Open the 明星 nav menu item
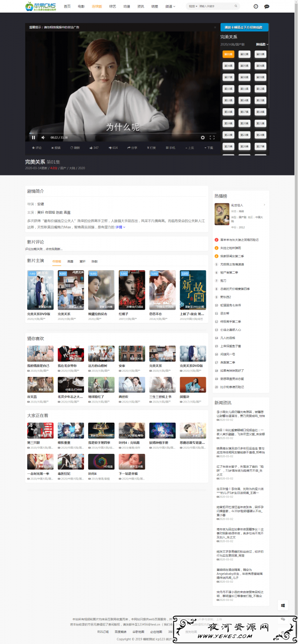298x644 pixels. click(x=155, y=7)
